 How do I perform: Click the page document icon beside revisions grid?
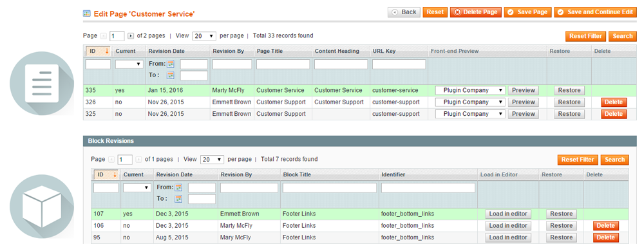[x=41, y=83]
